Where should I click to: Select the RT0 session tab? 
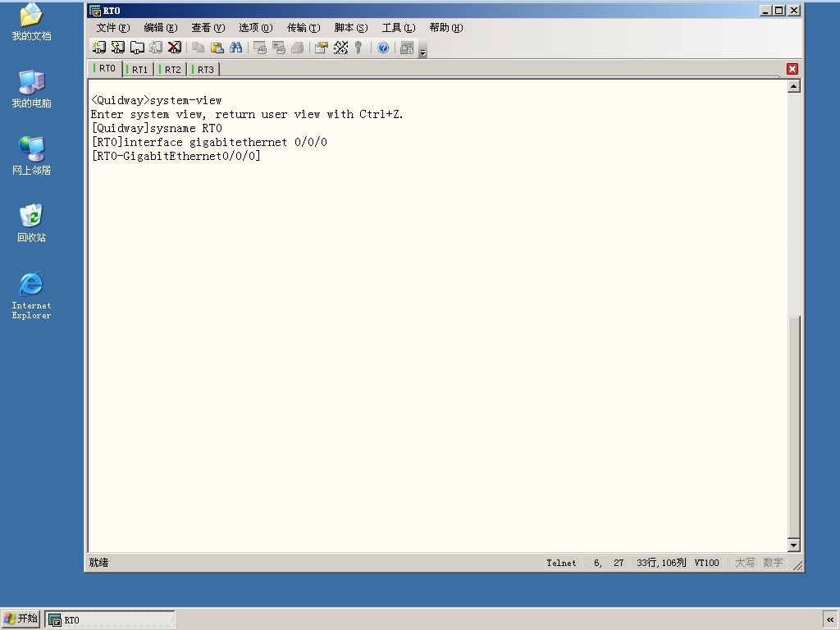[x=105, y=69]
